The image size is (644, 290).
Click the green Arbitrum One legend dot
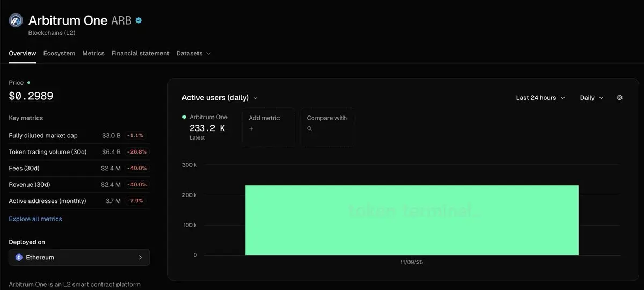tap(184, 117)
